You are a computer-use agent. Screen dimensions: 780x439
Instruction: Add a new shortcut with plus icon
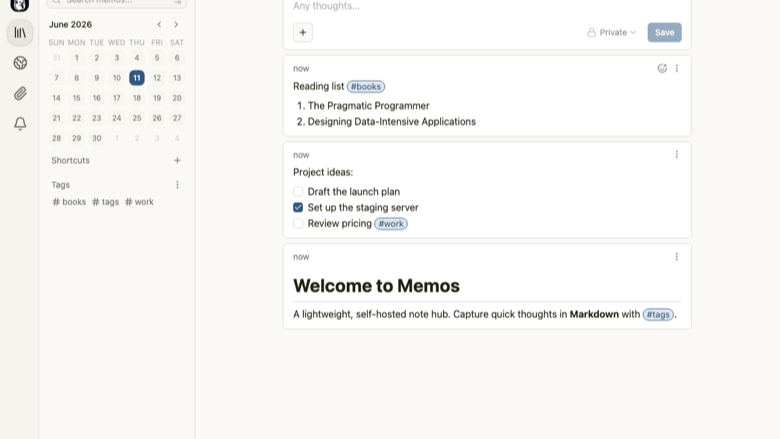[x=177, y=160]
